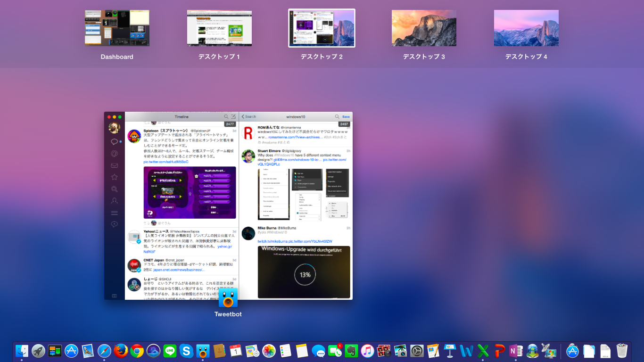This screenshot has height=362, width=644.
Task: Open Tweetbot profile person tab
Action: (x=114, y=201)
